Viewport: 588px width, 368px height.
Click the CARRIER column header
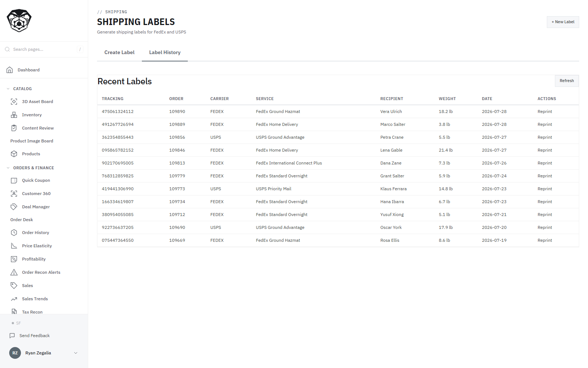[219, 99]
